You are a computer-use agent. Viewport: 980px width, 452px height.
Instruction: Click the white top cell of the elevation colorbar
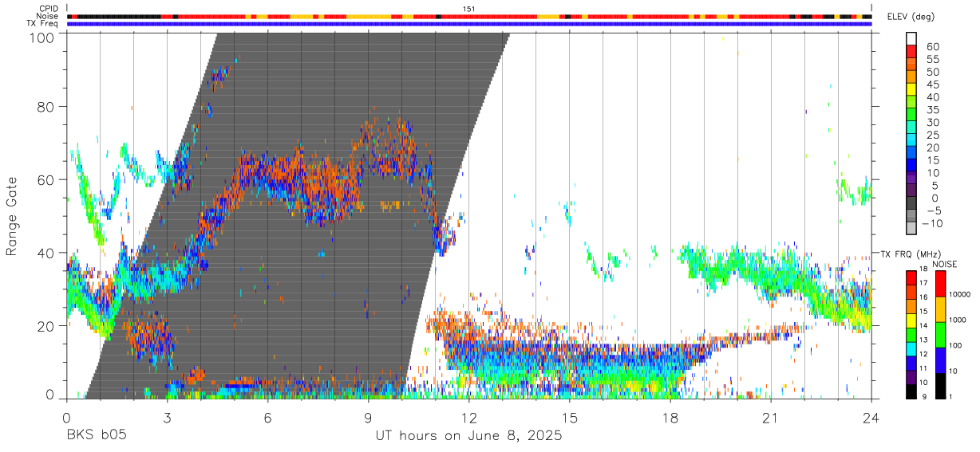coord(912,38)
